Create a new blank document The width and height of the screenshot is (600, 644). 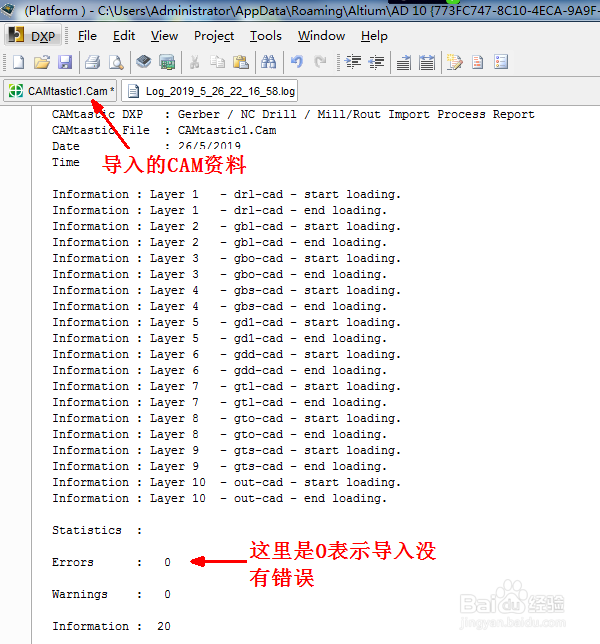[18, 62]
